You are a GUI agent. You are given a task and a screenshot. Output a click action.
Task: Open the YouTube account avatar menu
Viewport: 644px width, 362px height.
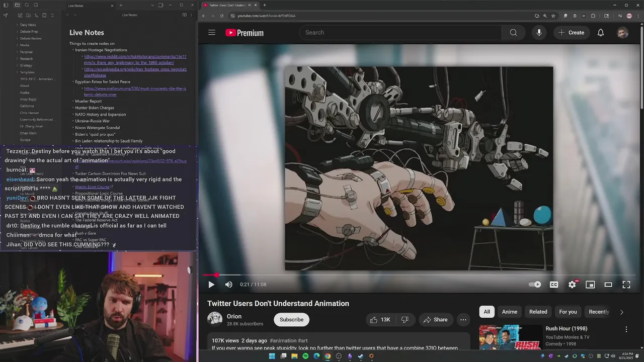pos(623,33)
